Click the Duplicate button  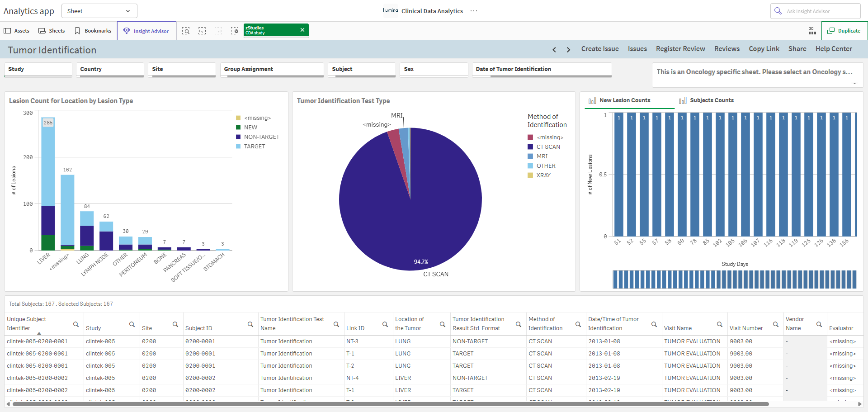pyautogui.click(x=844, y=31)
